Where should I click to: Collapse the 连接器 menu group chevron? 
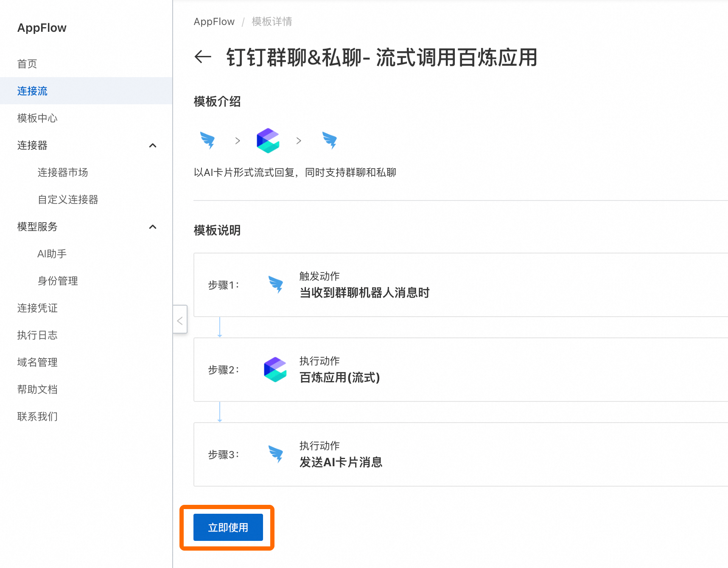(x=153, y=145)
